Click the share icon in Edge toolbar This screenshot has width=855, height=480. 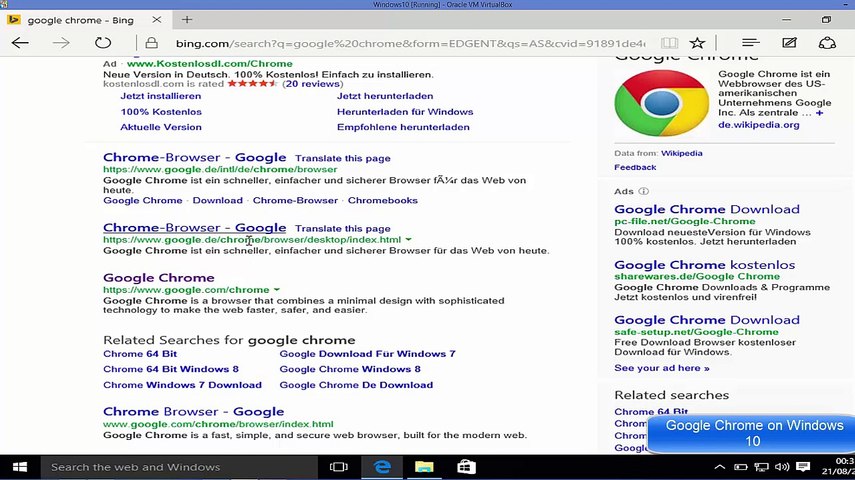[x=827, y=43]
